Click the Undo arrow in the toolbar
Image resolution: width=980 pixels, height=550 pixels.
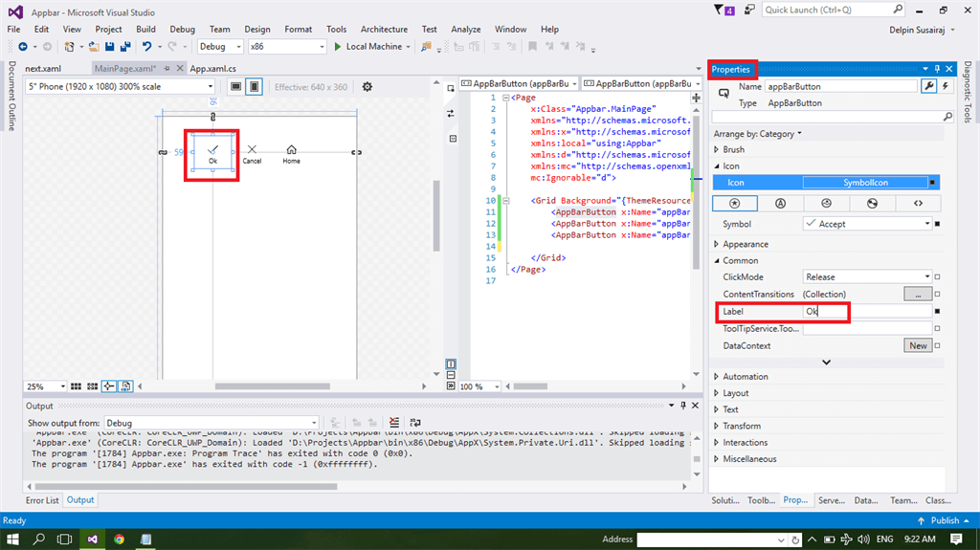click(147, 46)
